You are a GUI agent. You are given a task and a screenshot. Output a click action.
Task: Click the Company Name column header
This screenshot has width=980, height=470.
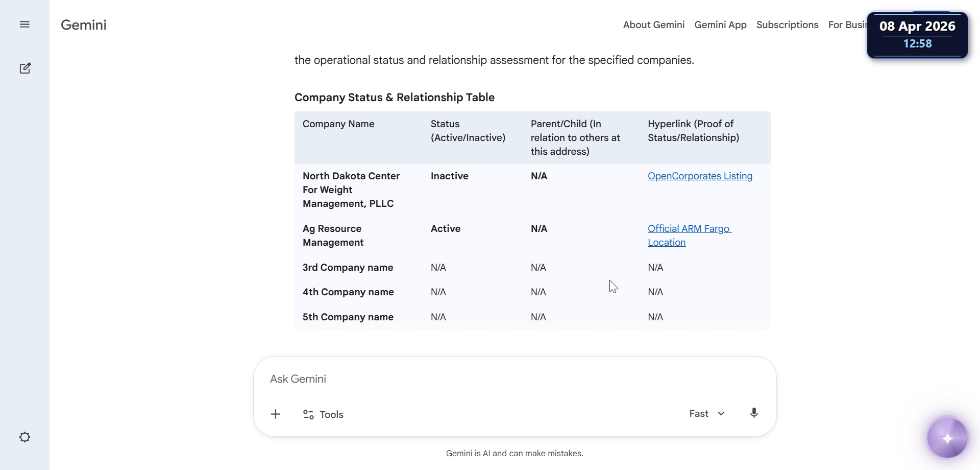click(338, 124)
